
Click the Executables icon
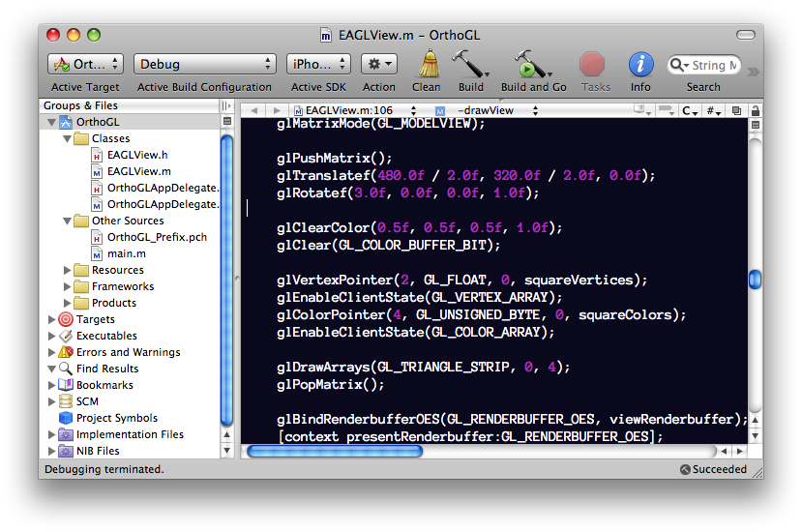point(66,336)
